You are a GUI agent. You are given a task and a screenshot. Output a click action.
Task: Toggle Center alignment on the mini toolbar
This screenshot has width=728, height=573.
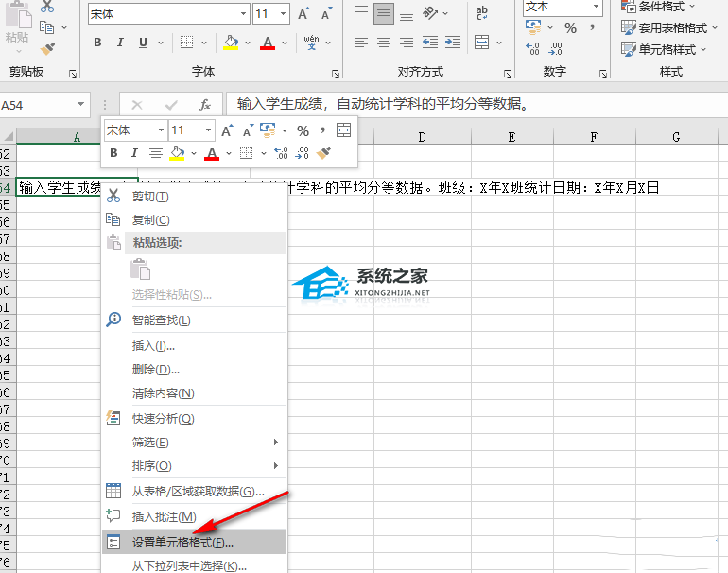tap(156, 153)
